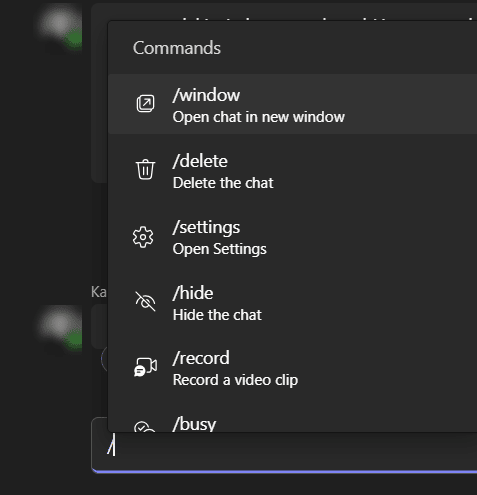Click the "Delete the chat" description text
Screen dimensions: 477x495
tap(223, 183)
